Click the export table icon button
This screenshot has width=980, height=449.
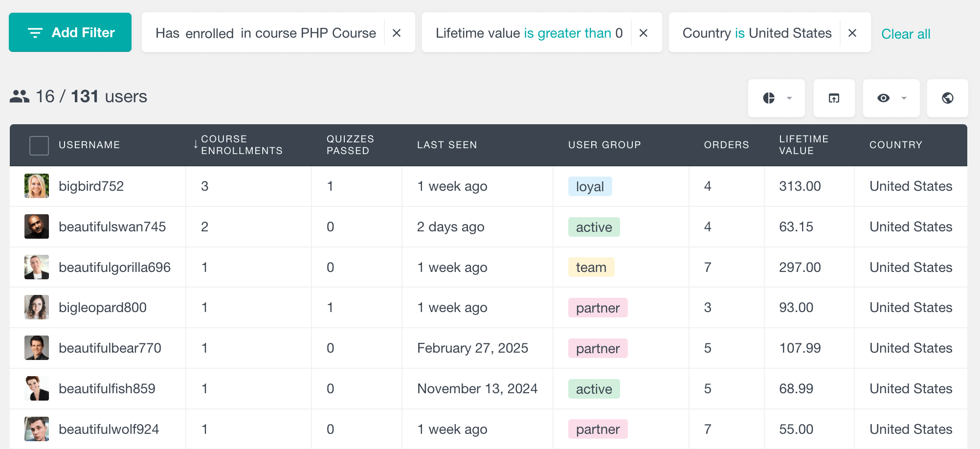click(834, 98)
